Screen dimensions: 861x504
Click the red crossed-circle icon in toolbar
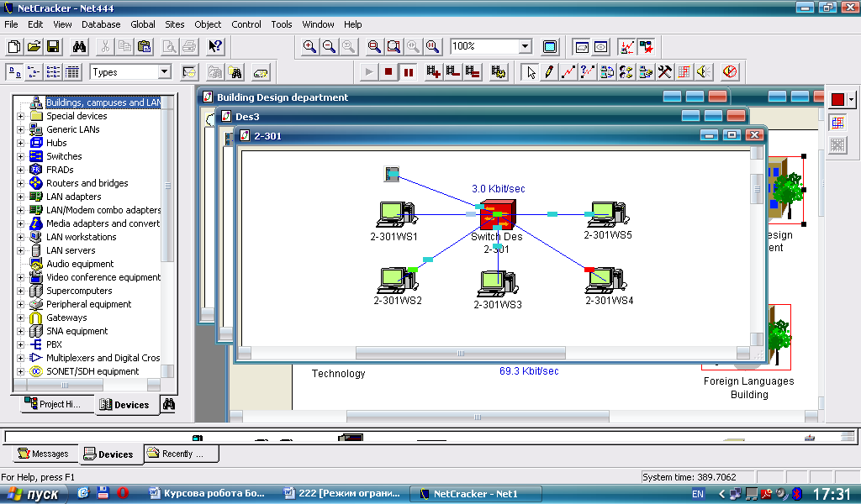coord(730,72)
